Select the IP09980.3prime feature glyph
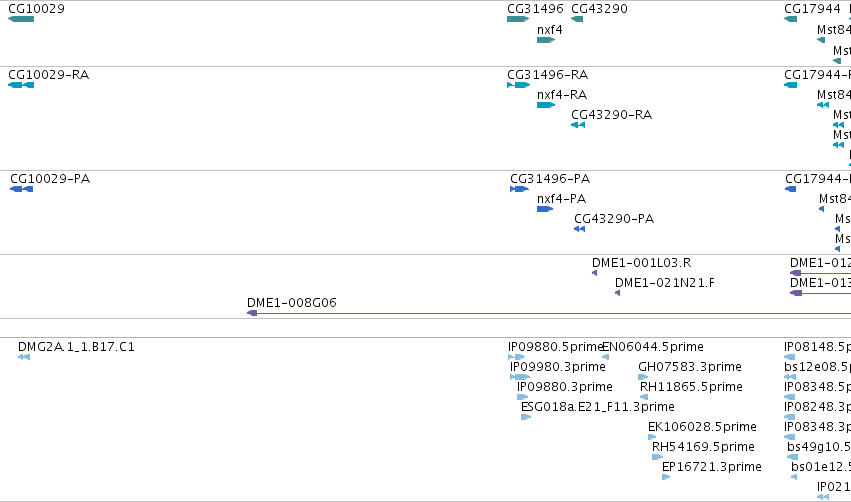The image size is (851, 502). tap(520, 377)
